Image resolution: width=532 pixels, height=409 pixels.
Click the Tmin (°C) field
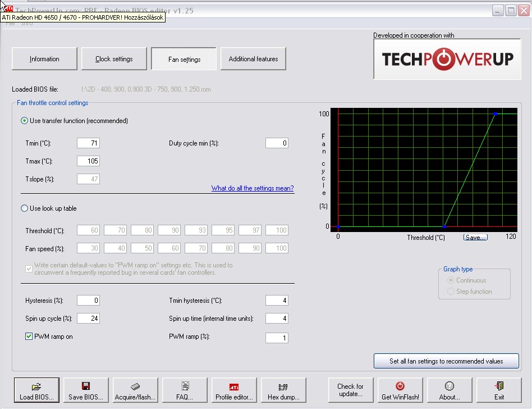(x=88, y=143)
